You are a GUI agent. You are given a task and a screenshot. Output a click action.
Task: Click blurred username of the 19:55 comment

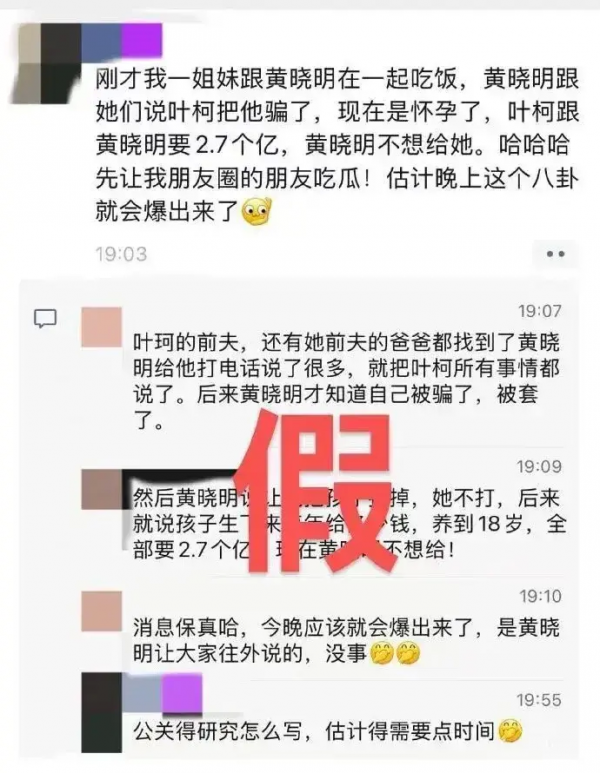pos(162,693)
